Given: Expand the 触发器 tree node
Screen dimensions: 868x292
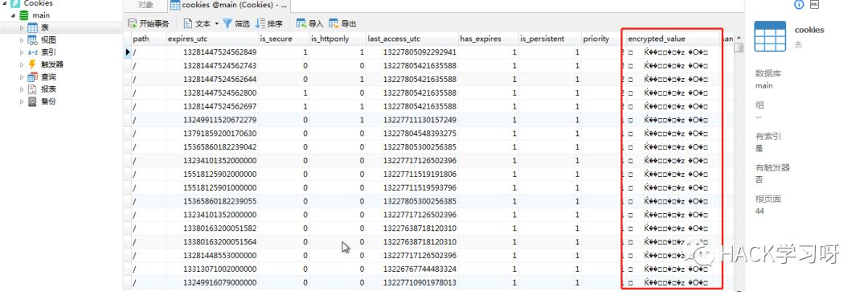Looking at the screenshot, I should point(23,65).
